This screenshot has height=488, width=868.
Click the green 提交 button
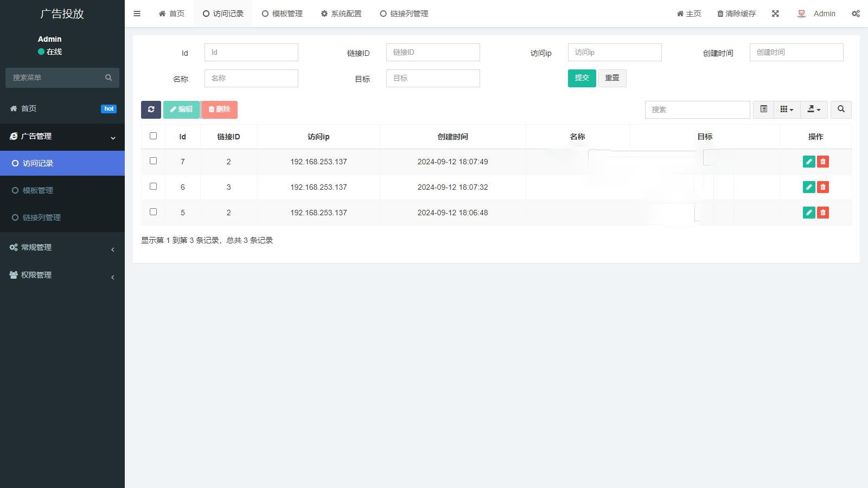click(x=582, y=78)
